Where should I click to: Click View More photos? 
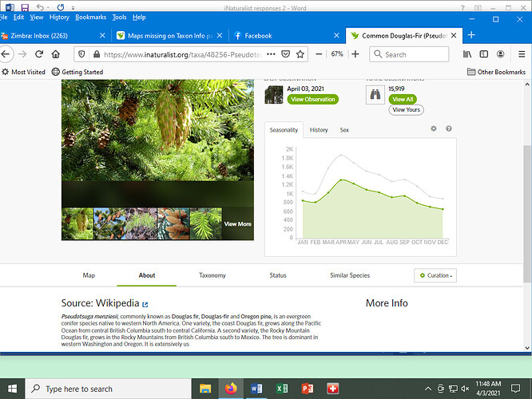click(x=237, y=224)
